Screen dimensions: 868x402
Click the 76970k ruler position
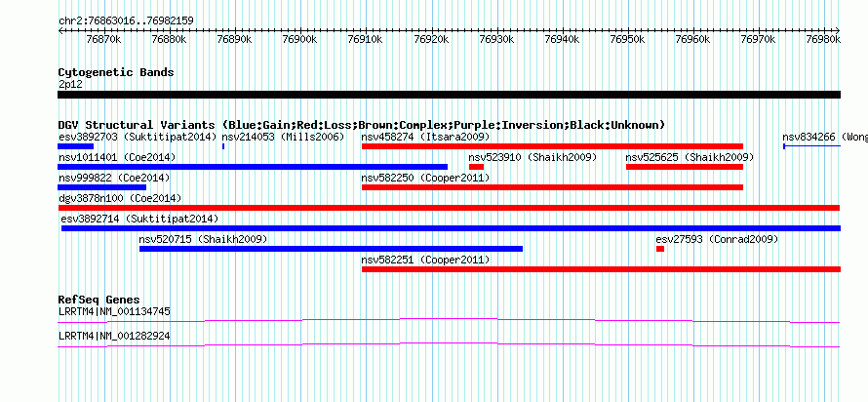coord(759,39)
